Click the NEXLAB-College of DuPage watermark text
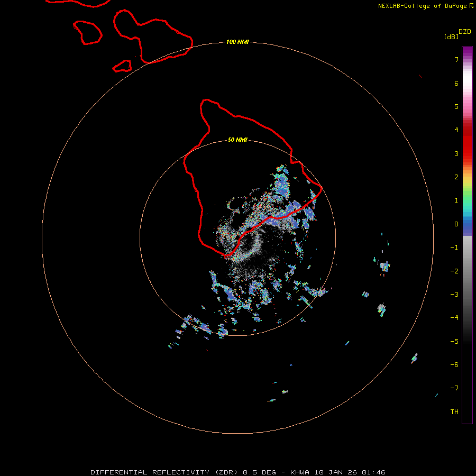Image resolution: width=476 pixels, height=476 pixels. tap(426, 6)
